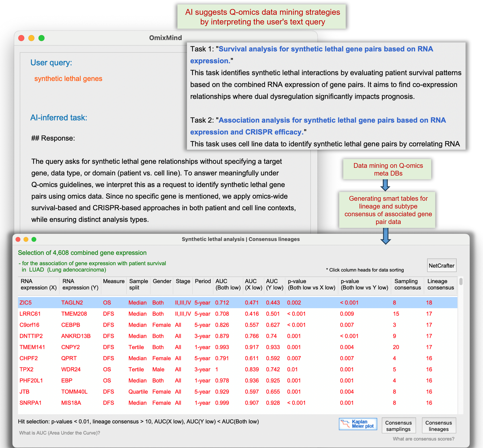Sort by AUC (Y low) column
Screen dimensions: 483x448
275,284
